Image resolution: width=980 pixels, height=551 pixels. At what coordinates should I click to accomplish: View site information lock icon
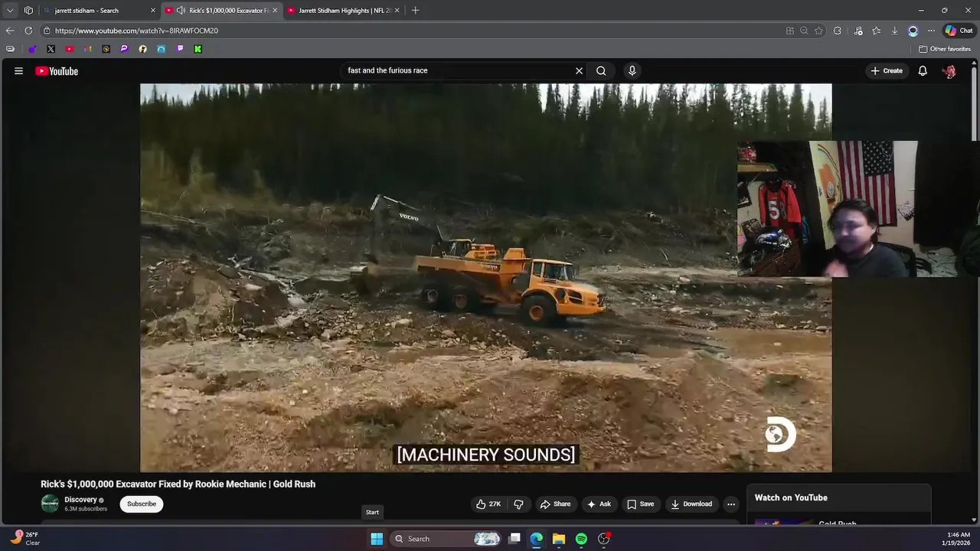click(x=47, y=31)
